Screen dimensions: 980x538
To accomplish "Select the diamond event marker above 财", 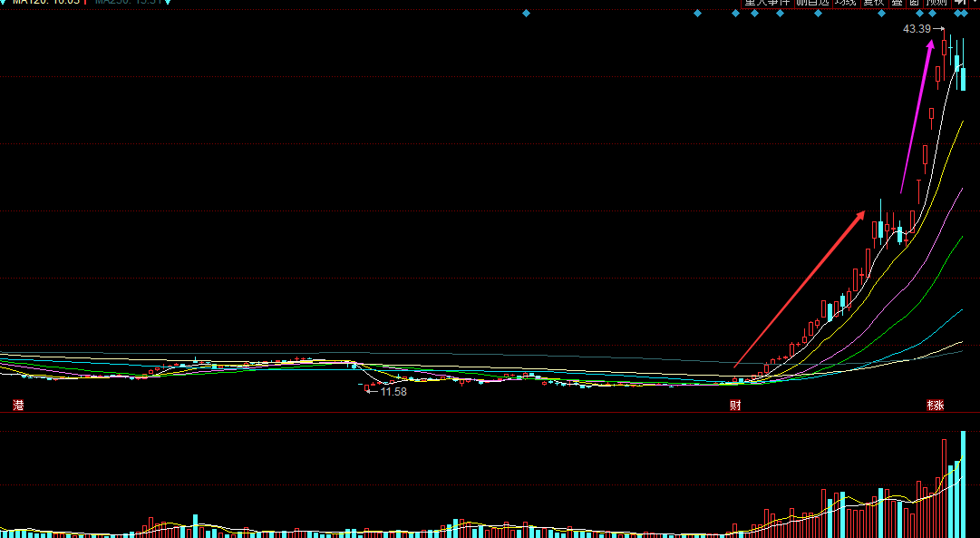I will coord(735,13).
